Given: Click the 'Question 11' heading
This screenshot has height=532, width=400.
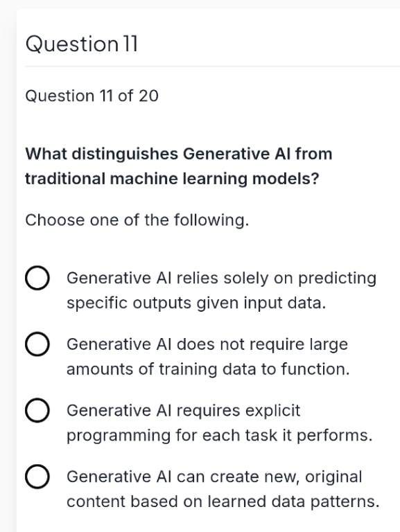Looking at the screenshot, I should click(x=82, y=44).
